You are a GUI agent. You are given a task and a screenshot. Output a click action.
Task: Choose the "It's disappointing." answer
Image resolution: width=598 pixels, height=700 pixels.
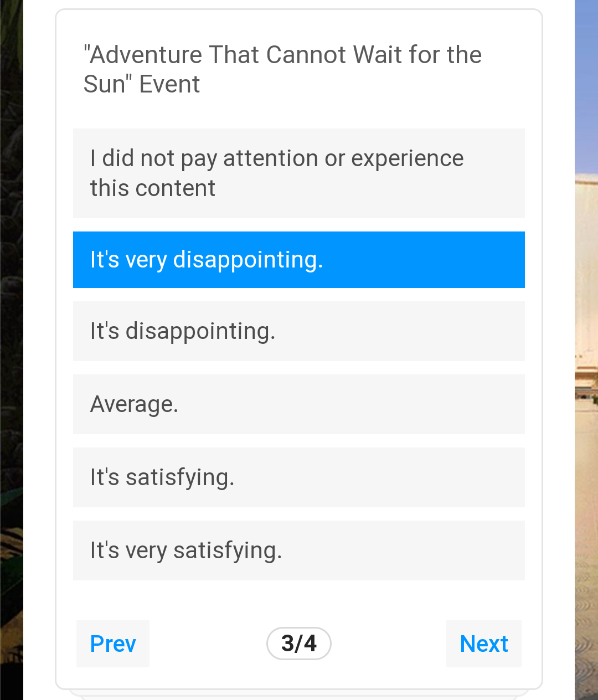pos(299,331)
